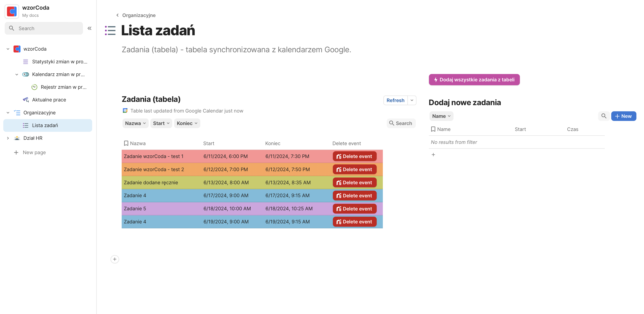Click the magnifier icon next to the New button
The width and height of the screenshot is (644, 314).
pos(604,116)
